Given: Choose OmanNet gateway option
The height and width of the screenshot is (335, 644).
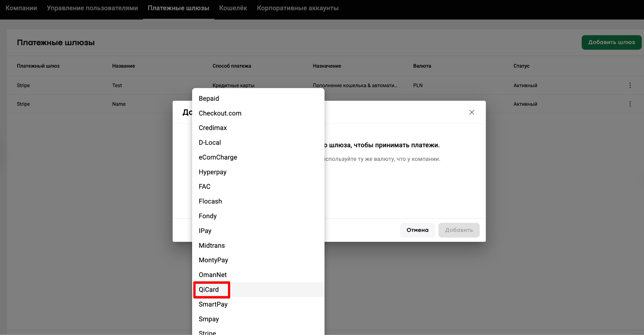Looking at the screenshot, I should [x=258, y=275].
